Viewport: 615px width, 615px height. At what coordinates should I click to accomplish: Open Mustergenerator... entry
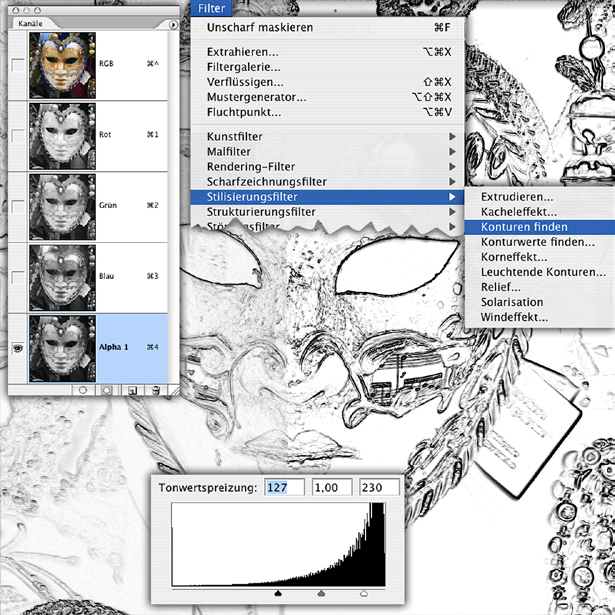click(x=328, y=97)
